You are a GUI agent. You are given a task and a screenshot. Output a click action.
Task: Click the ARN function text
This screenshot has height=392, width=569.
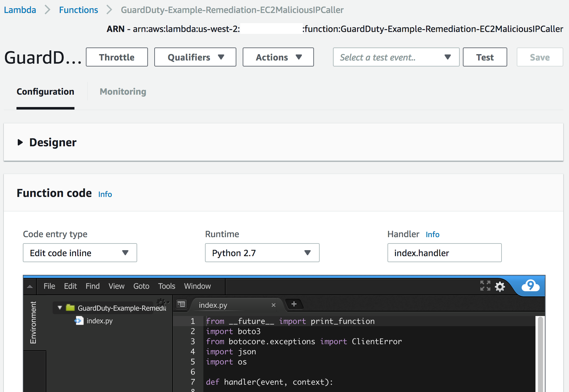(335, 29)
